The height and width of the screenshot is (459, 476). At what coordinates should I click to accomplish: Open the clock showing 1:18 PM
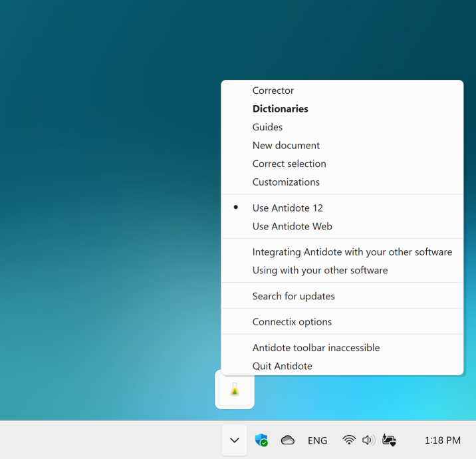pyautogui.click(x=442, y=440)
